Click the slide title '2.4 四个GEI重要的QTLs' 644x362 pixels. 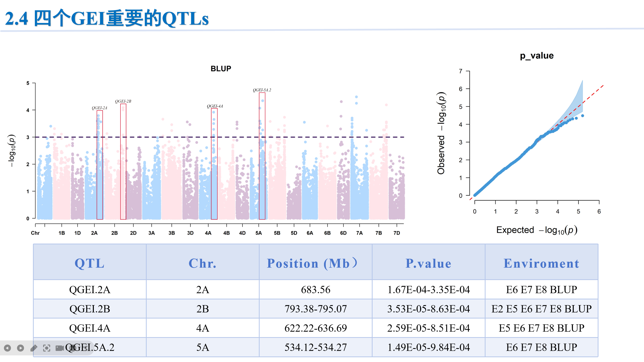point(107,18)
